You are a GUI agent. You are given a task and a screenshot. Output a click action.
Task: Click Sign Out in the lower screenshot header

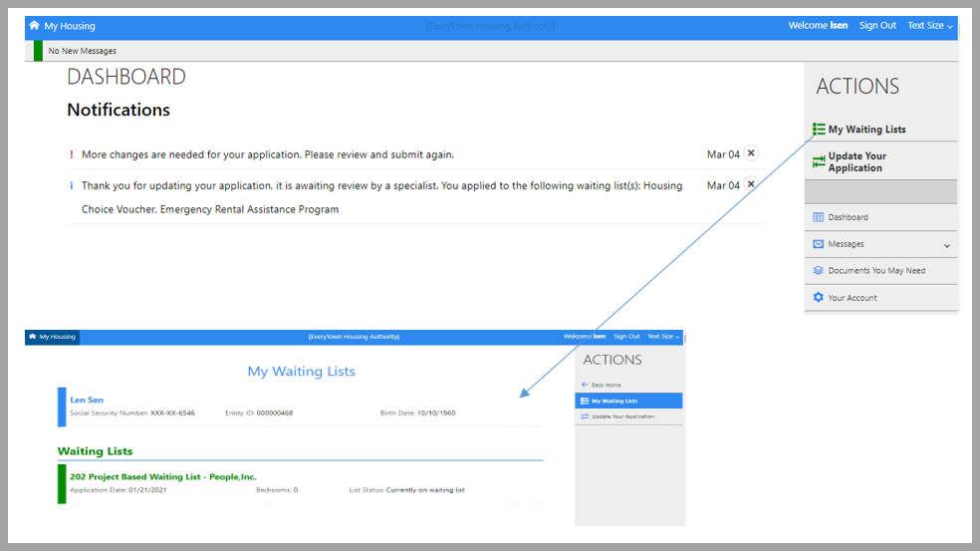click(x=626, y=337)
